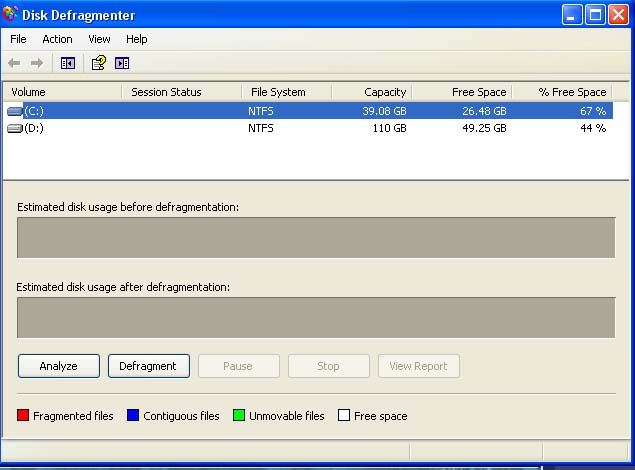Open the Help menu
This screenshot has height=470, width=635.
(136, 39)
